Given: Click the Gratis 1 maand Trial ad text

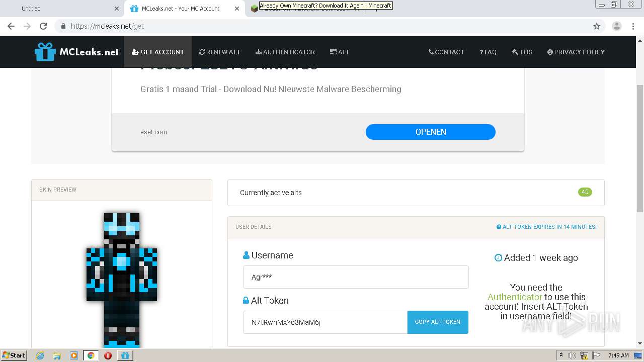Looking at the screenshot, I should (x=271, y=89).
